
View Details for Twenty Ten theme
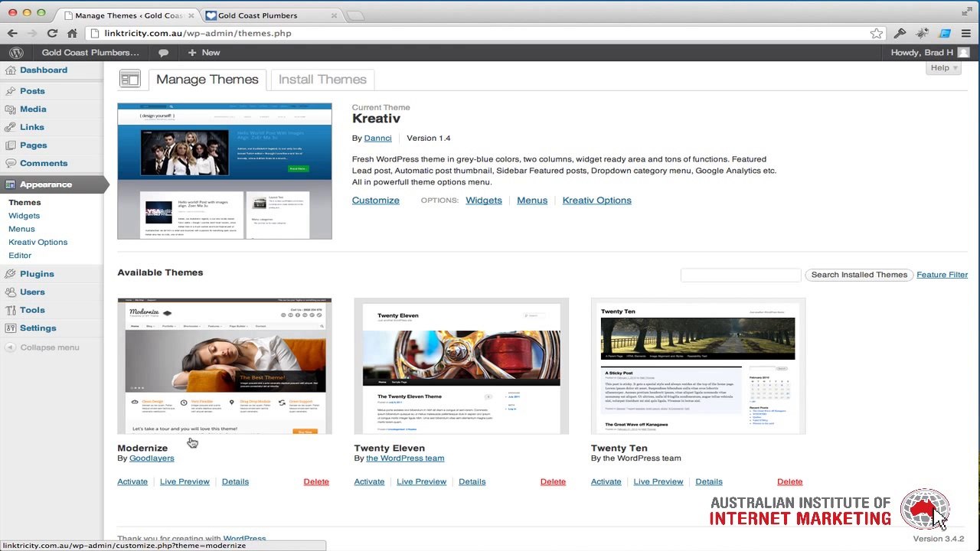[x=709, y=482]
